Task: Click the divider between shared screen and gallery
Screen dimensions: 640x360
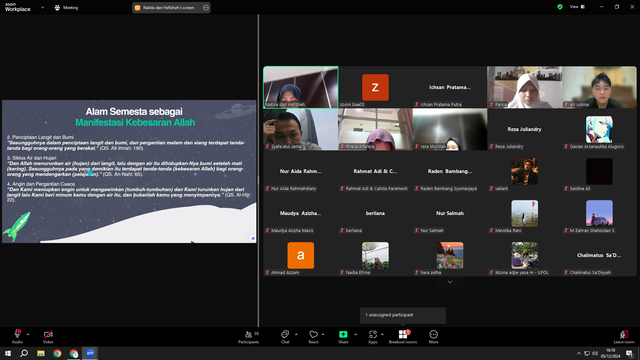Action: click(258, 171)
